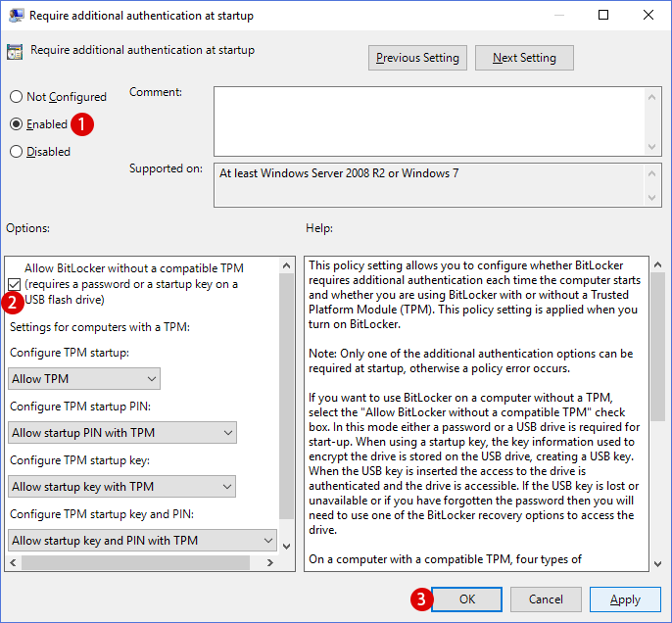Click the 'Configure TPM startup key:' label
Viewport: 672px width, 623px height.
pos(79,460)
